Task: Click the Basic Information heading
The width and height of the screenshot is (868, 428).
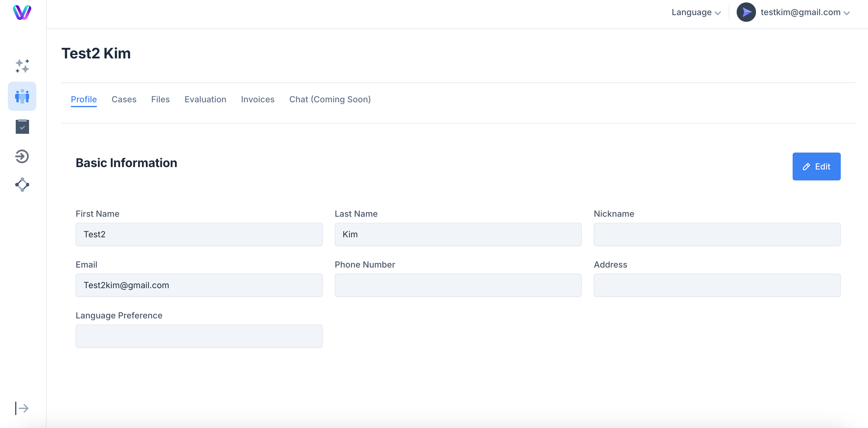Action: coord(127,163)
